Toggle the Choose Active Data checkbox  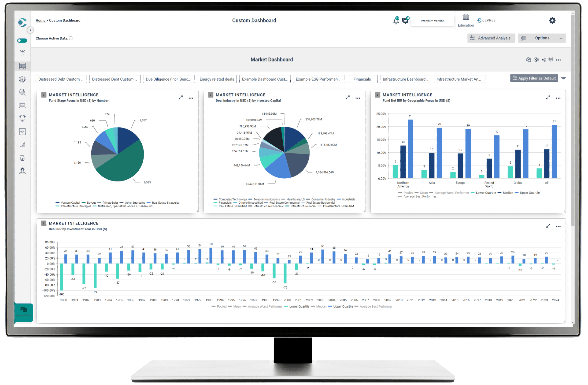(71, 38)
